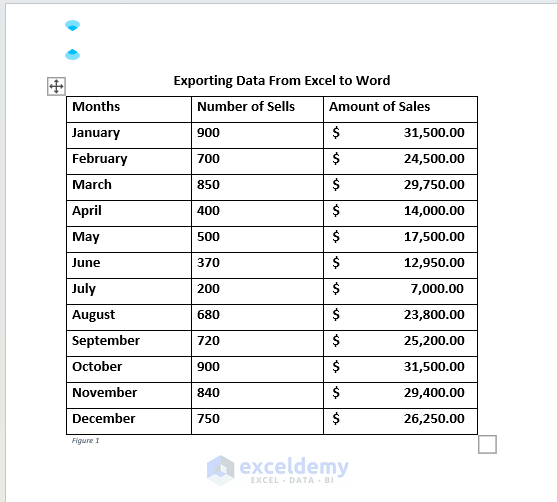Click the table resize handle square
The width and height of the screenshot is (557, 502).
point(487,444)
